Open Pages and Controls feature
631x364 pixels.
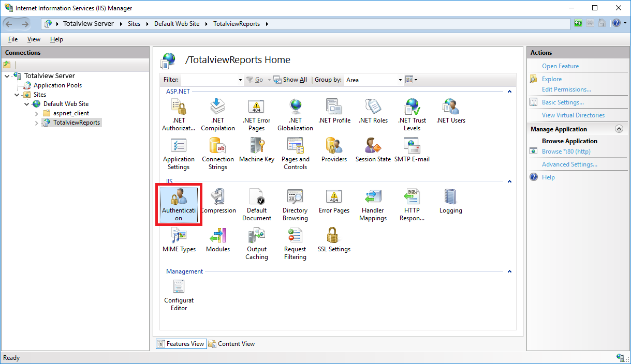(295, 154)
